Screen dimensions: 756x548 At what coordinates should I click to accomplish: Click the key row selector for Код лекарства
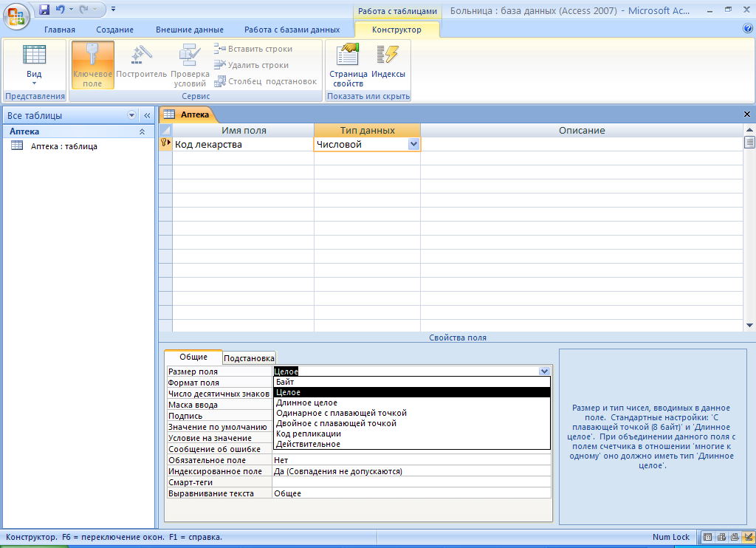tap(165, 144)
